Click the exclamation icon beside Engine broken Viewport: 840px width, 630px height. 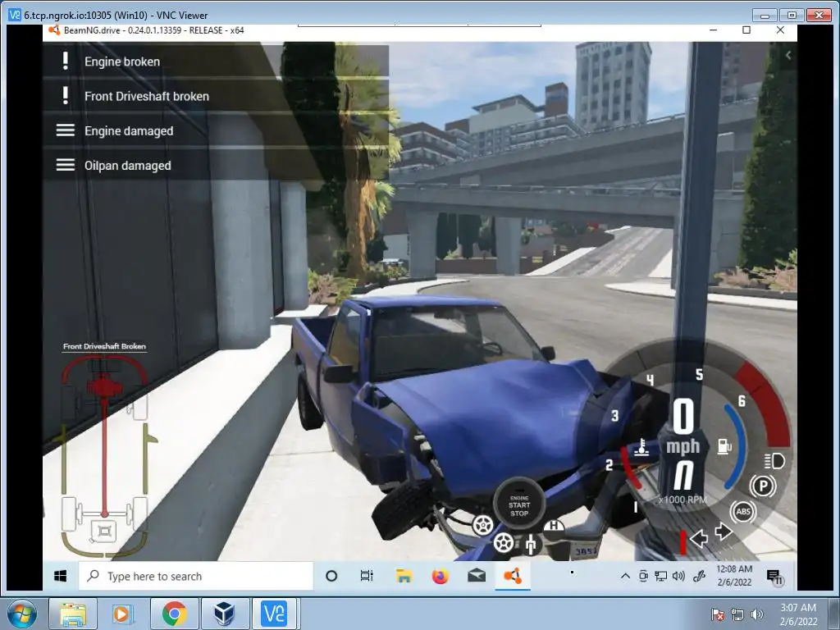pos(65,61)
